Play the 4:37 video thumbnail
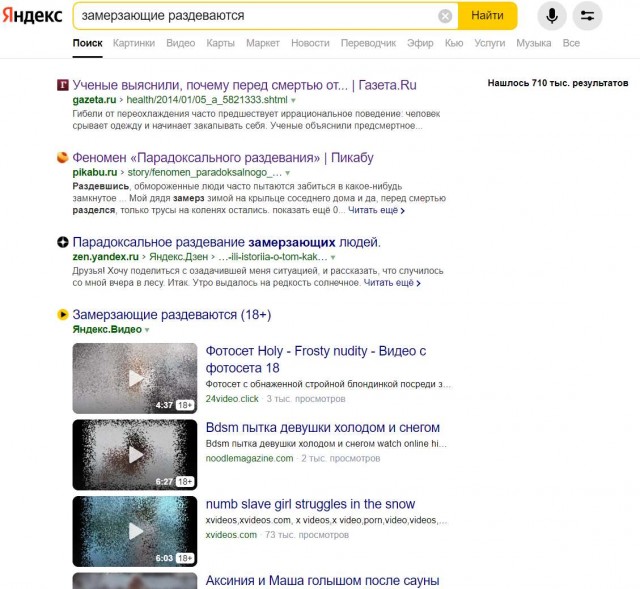 click(135, 378)
